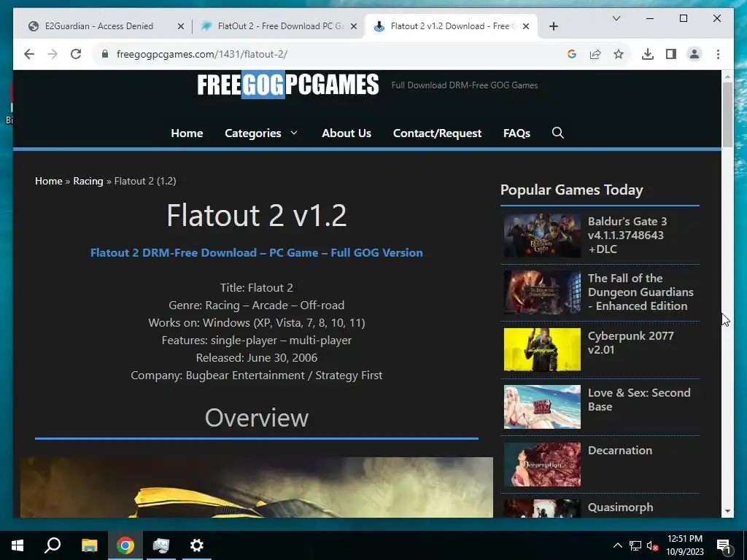Open the Quasimorph game link
The image size is (747, 560).
[620, 507]
